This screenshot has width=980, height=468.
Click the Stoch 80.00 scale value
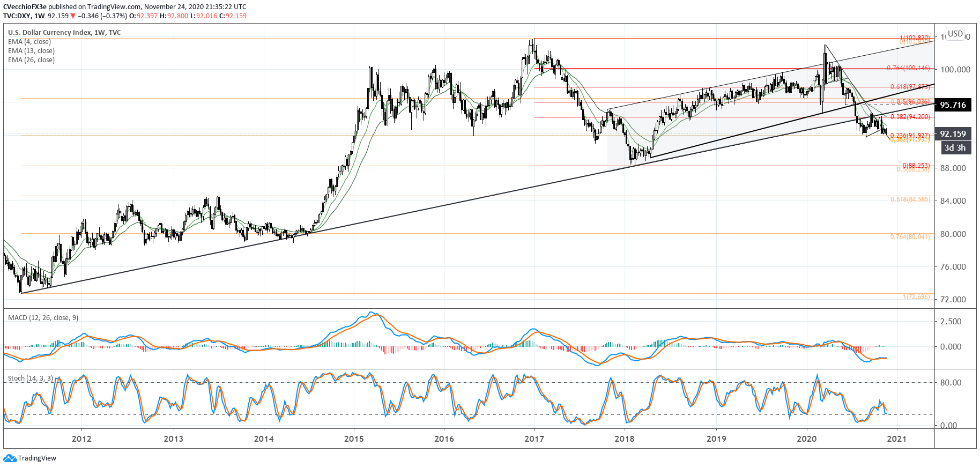point(951,383)
